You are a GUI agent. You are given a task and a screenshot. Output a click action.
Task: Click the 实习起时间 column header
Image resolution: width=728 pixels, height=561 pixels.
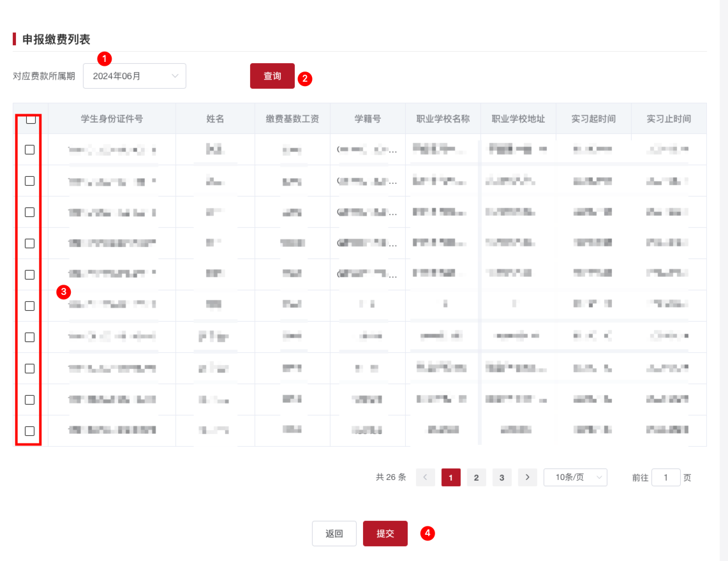pyautogui.click(x=593, y=119)
